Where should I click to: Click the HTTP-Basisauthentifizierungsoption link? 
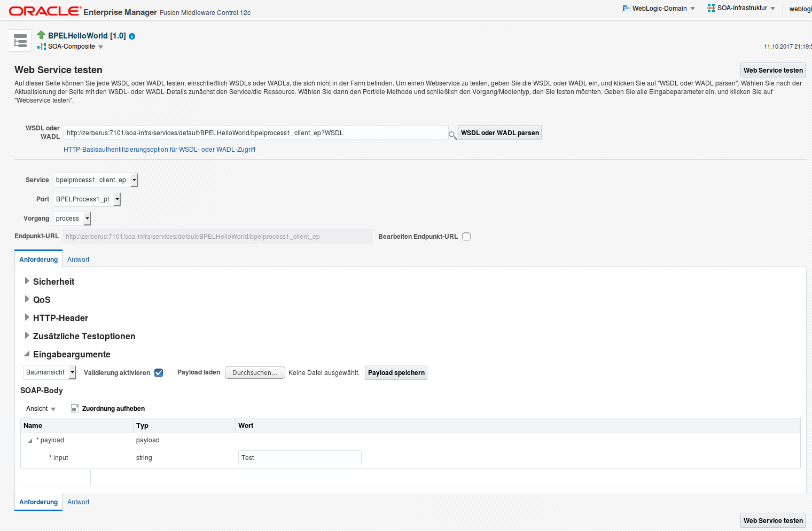click(x=159, y=149)
